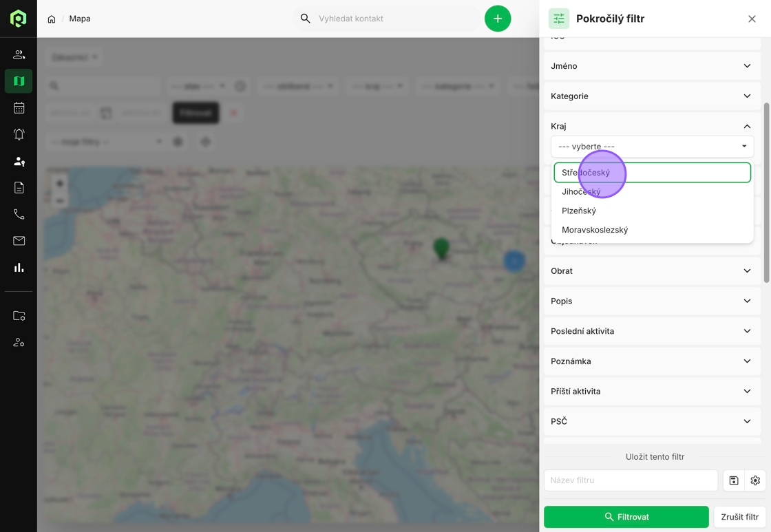Expand the Kategorie filter section
Viewport: 771px width, 532px height.
tap(652, 96)
